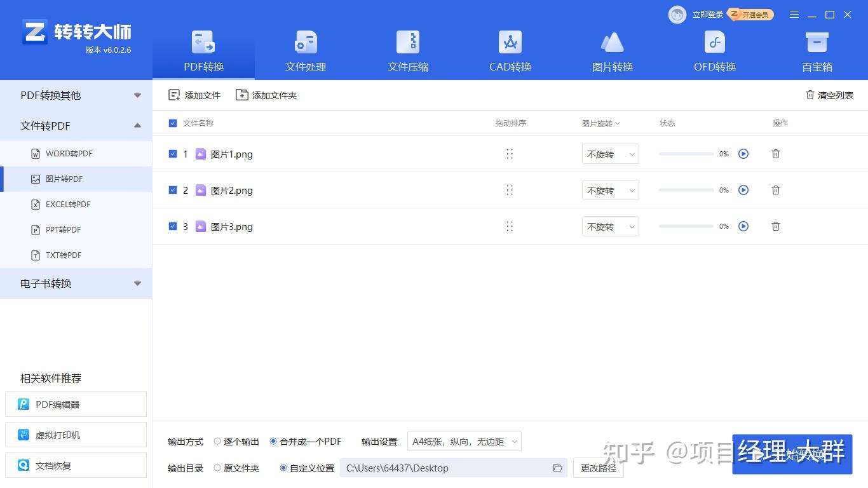Click the output path field
Screen dimensions: 868x488
click(x=454, y=468)
